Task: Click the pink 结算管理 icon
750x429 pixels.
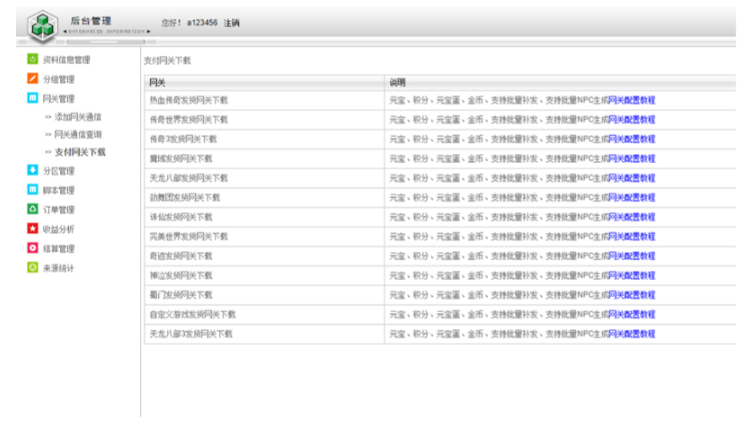Action: (x=33, y=248)
